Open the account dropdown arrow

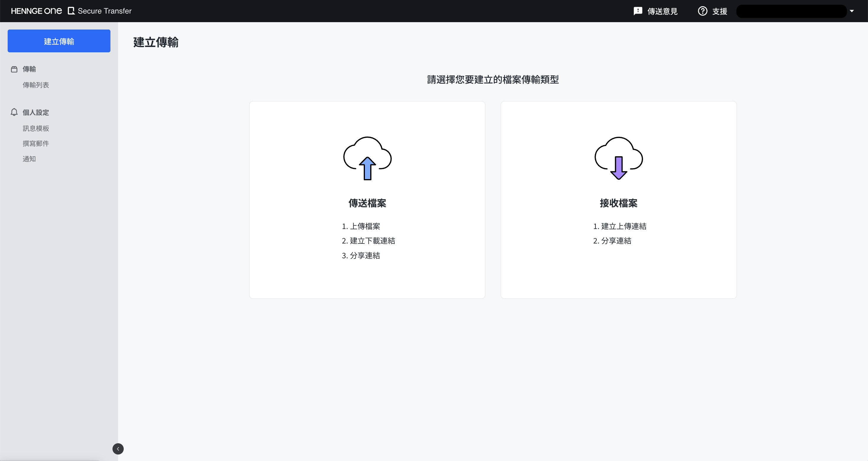(852, 11)
